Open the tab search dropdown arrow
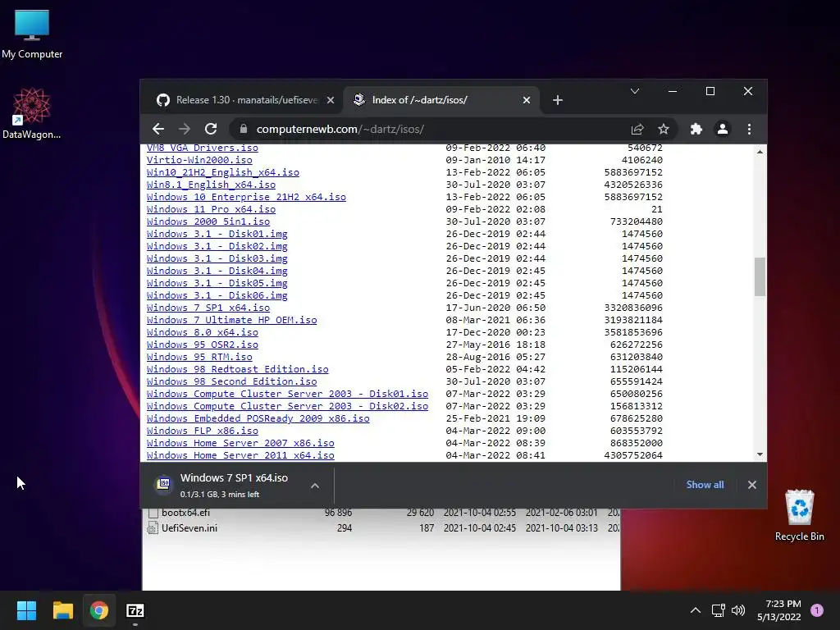 [635, 91]
